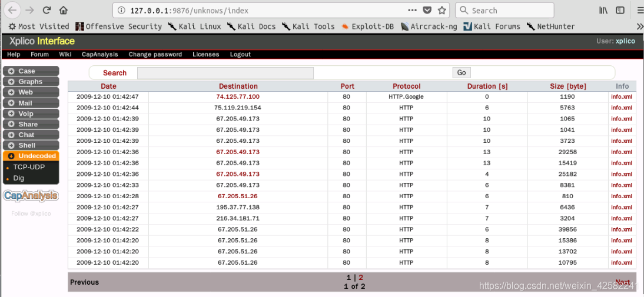Bookmark this page with the star icon
Screen dimensions: 644x297
(441, 11)
